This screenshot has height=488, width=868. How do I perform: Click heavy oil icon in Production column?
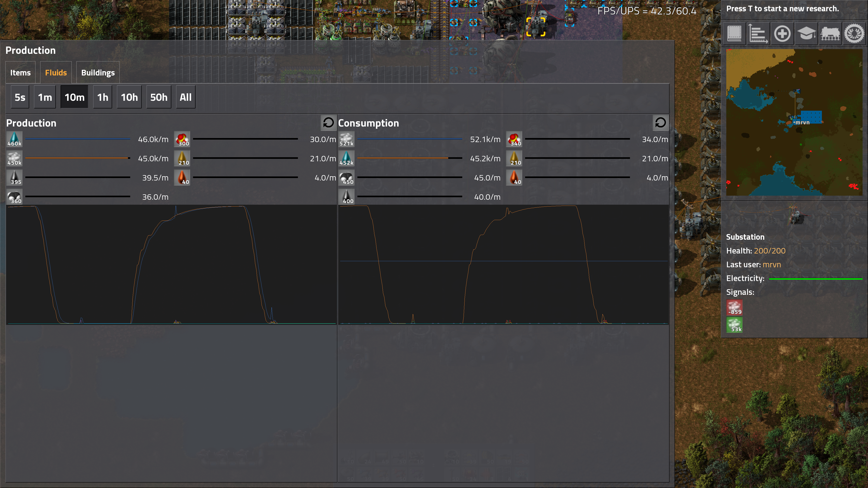[182, 178]
